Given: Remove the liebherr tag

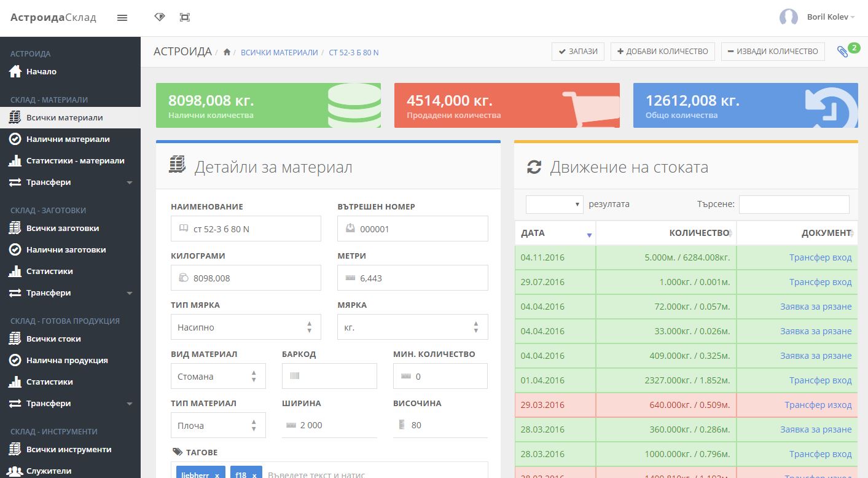Looking at the screenshot, I should pyautogui.click(x=217, y=475).
